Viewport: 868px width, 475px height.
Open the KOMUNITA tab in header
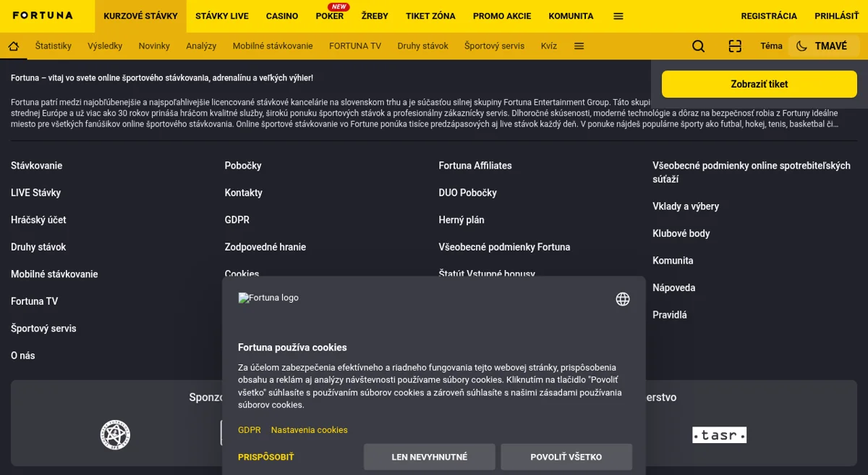pyautogui.click(x=571, y=16)
